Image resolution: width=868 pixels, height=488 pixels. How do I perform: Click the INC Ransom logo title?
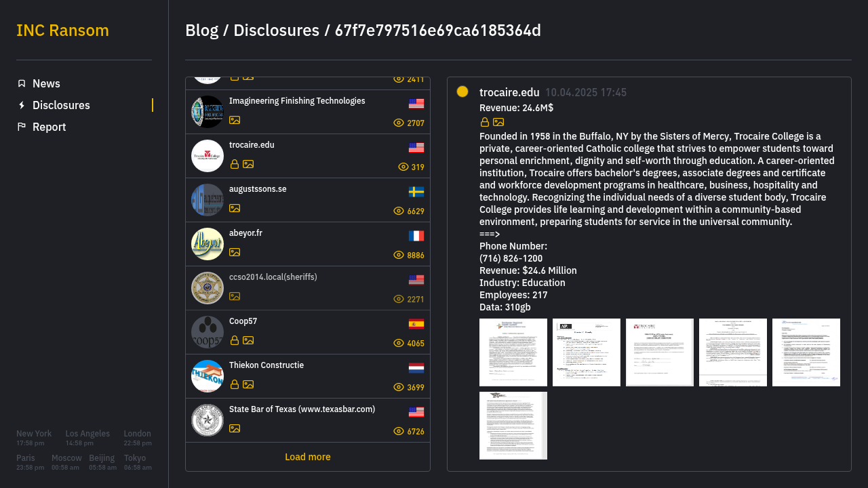[62, 30]
